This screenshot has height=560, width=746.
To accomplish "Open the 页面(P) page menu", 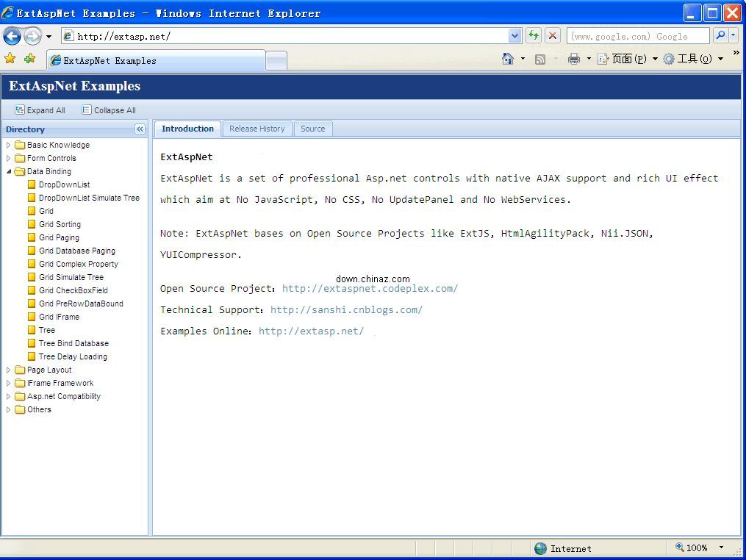I will (x=628, y=59).
